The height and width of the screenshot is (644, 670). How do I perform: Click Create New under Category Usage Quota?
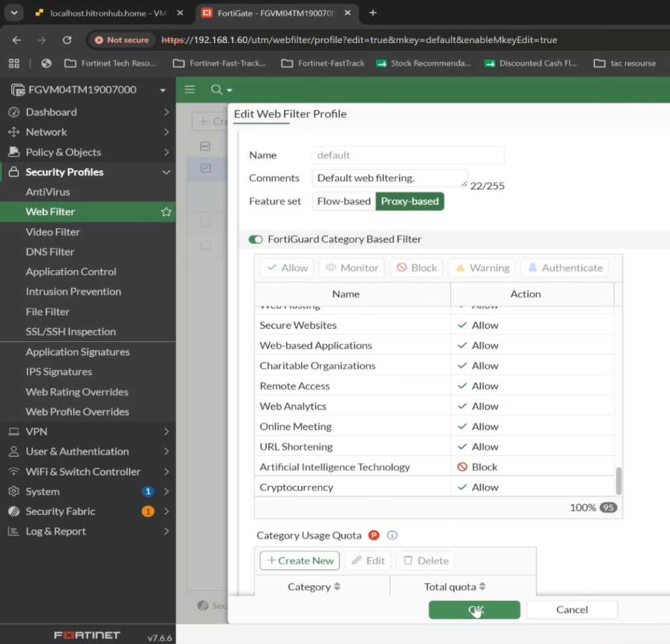(300, 560)
